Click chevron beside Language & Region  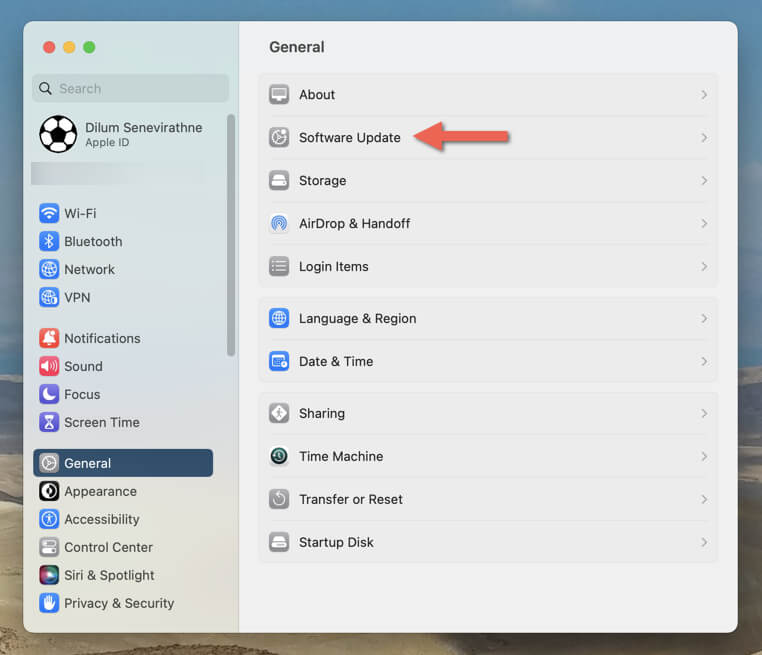704,318
